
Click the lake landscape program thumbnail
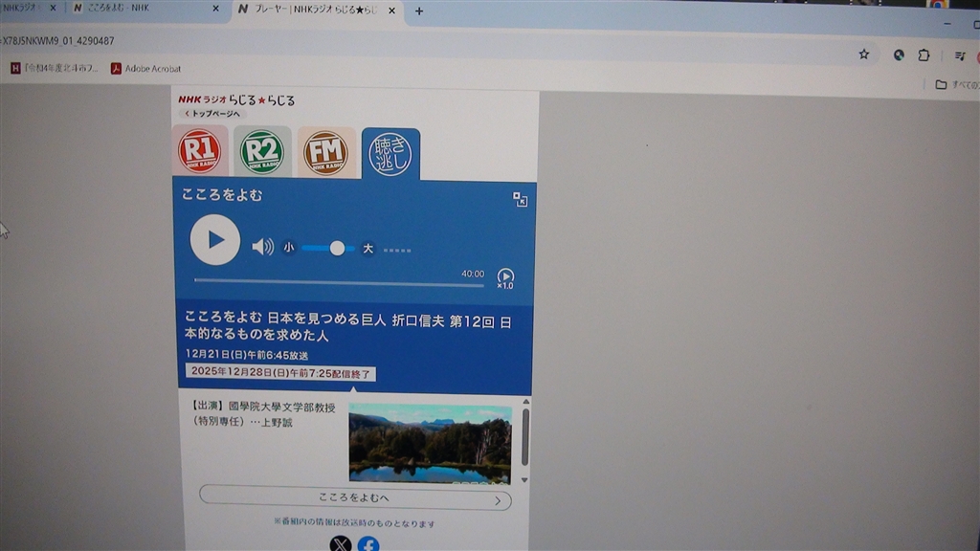[430, 444]
